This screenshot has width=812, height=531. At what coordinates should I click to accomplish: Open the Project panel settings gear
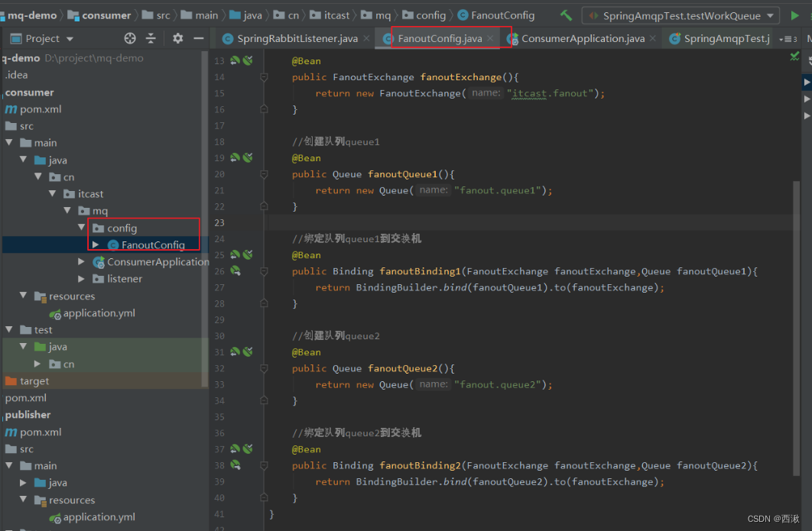click(x=177, y=38)
